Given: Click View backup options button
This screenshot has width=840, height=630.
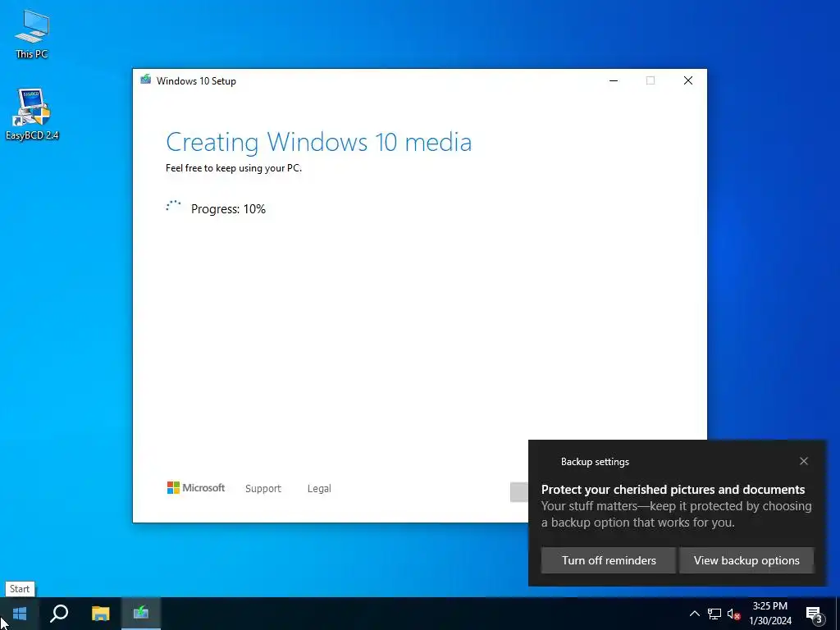Looking at the screenshot, I should pos(746,560).
